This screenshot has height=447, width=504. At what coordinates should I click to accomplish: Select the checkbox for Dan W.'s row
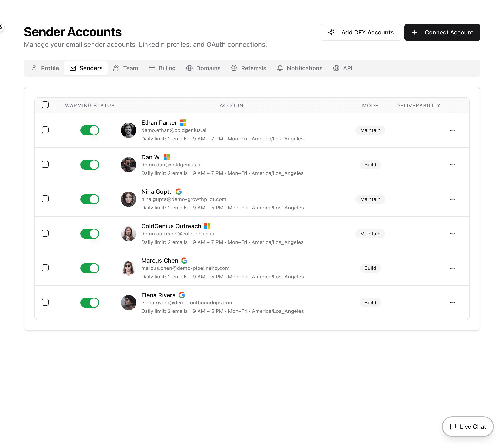45,165
